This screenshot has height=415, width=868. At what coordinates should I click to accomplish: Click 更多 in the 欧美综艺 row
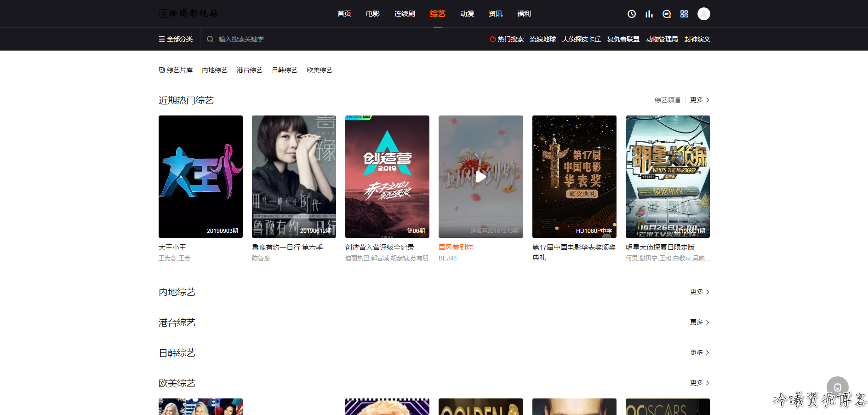pos(700,383)
